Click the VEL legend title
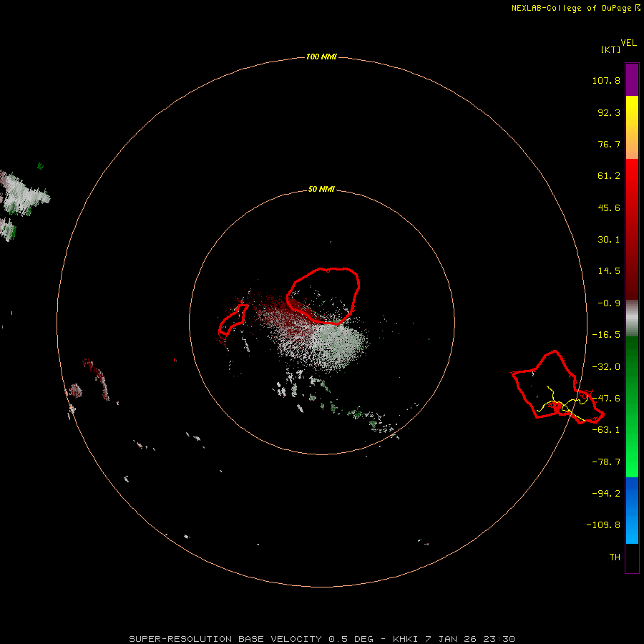The width and height of the screenshot is (644, 644). point(628,43)
